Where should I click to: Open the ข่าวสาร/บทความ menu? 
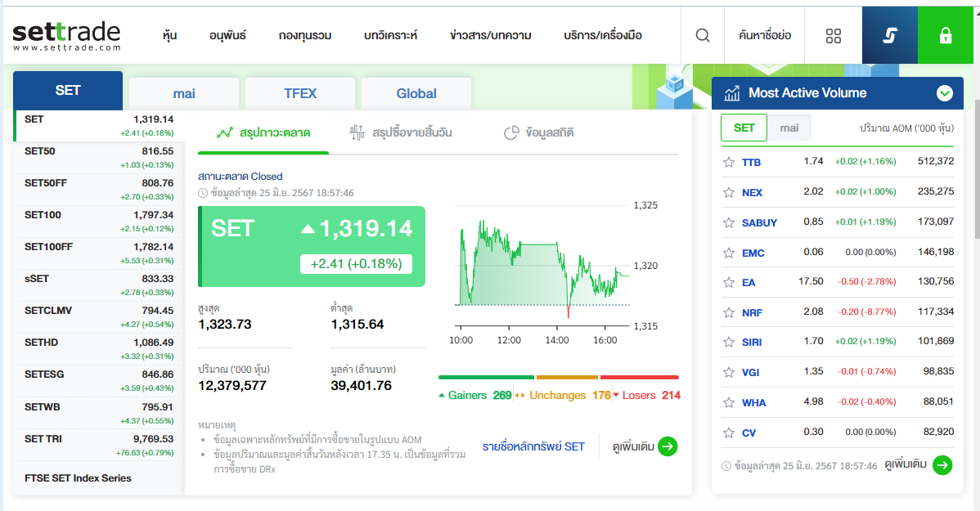491,36
